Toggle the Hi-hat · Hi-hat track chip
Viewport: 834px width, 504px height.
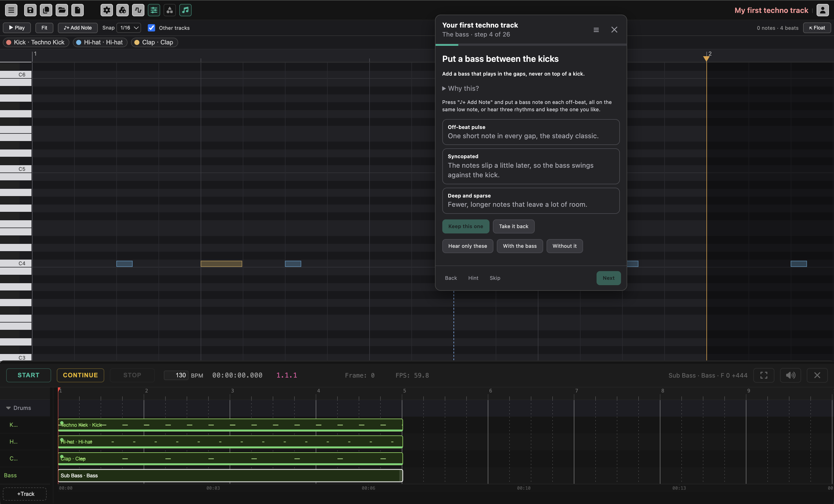100,42
